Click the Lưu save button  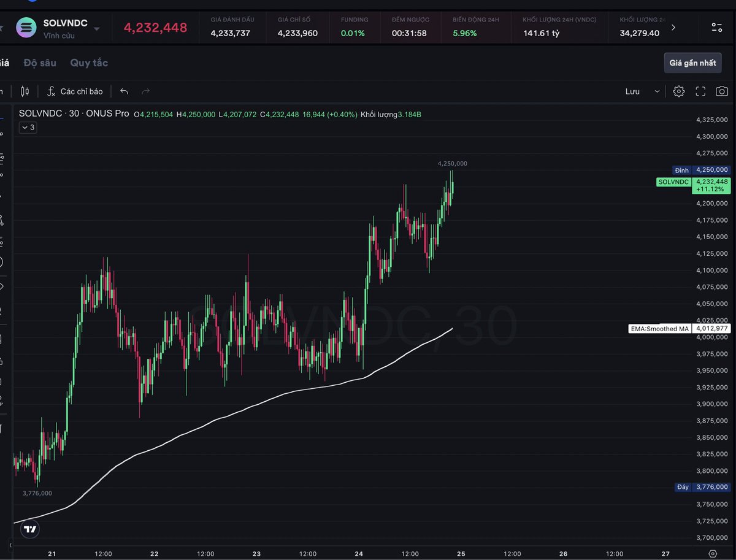632,91
